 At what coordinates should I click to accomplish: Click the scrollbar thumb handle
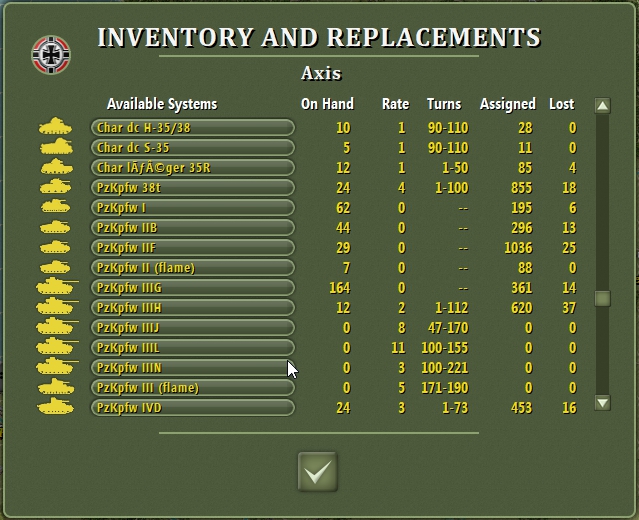[603, 298]
